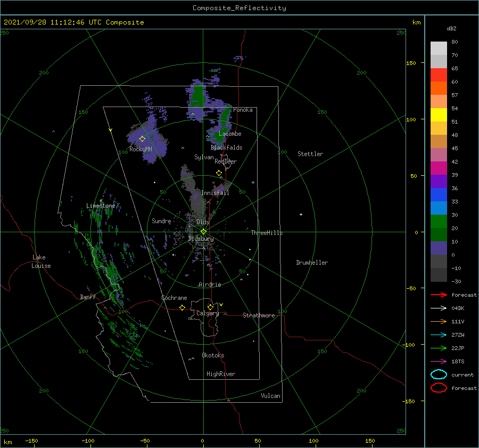Click the cyan 27ZW arrow icon
The width and height of the screenshot is (479, 448).
point(439,335)
